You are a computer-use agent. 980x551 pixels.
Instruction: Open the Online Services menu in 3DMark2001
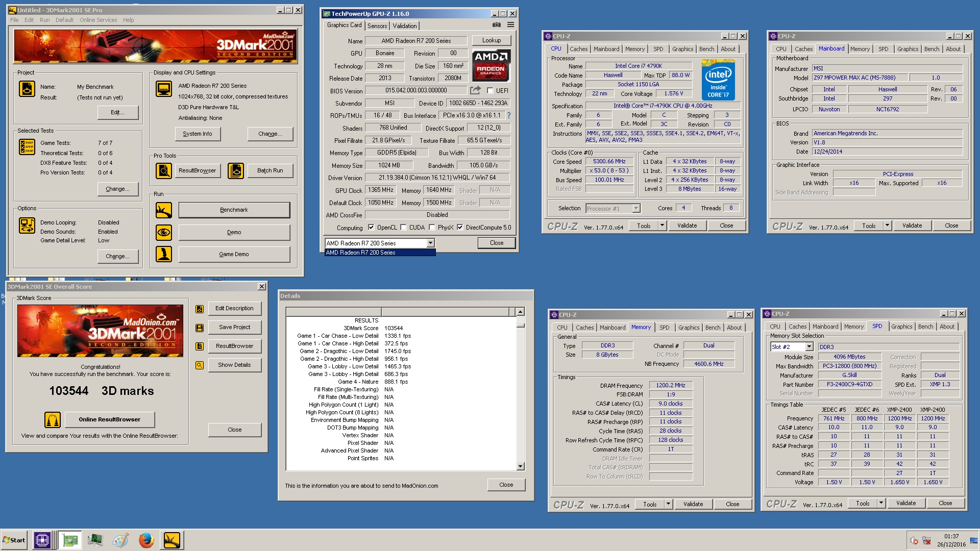(x=98, y=20)
